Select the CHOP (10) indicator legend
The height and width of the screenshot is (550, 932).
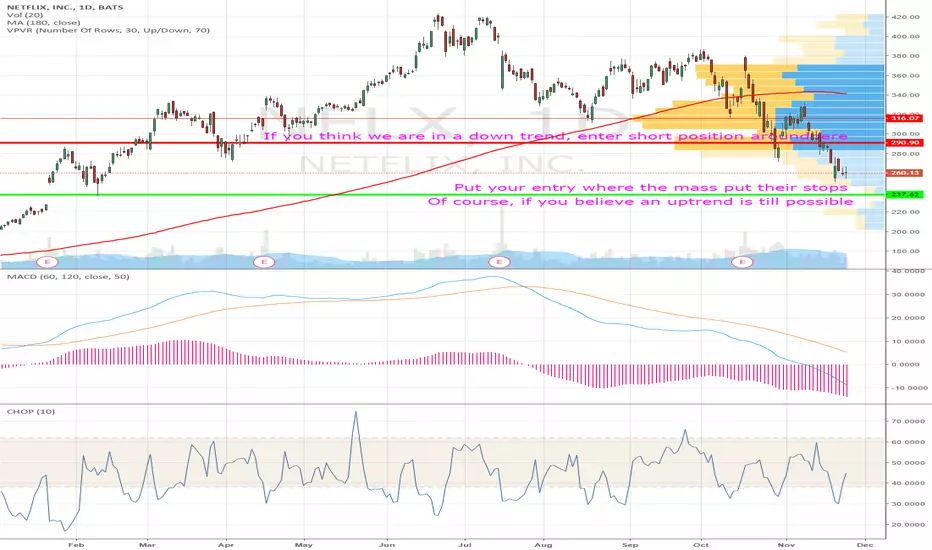(x=30, y=411)
